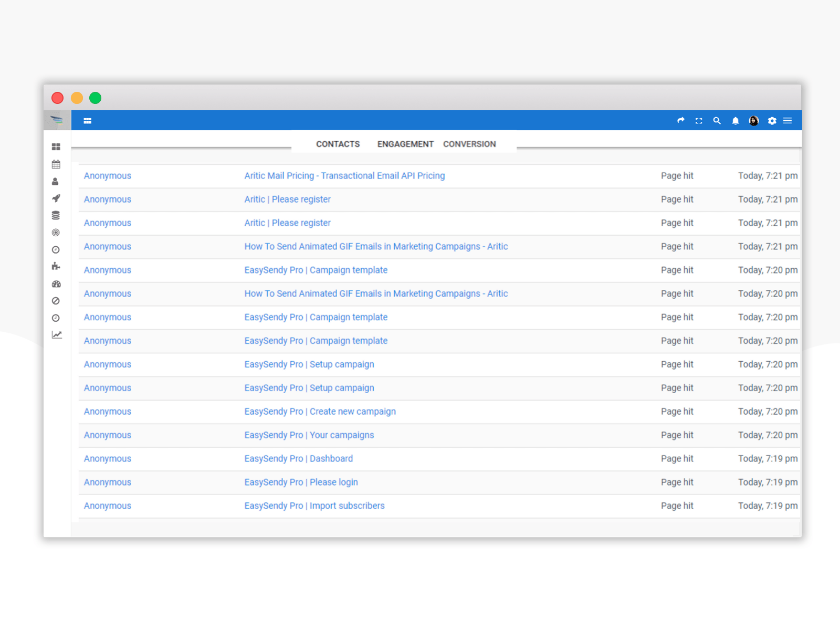The image size is (840, 630).
Task: Open Anonymous contact in Aritic Mail Pricing row
Action: coord(108,176)
